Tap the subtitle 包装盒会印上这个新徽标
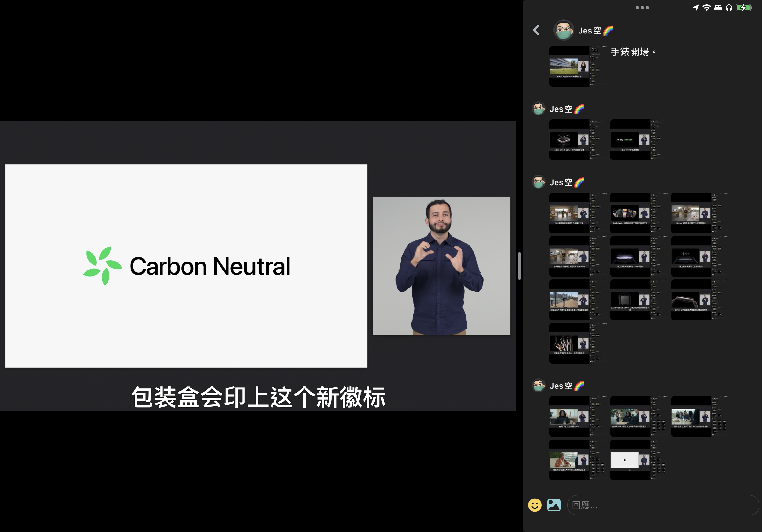 (x=258, y=397)
